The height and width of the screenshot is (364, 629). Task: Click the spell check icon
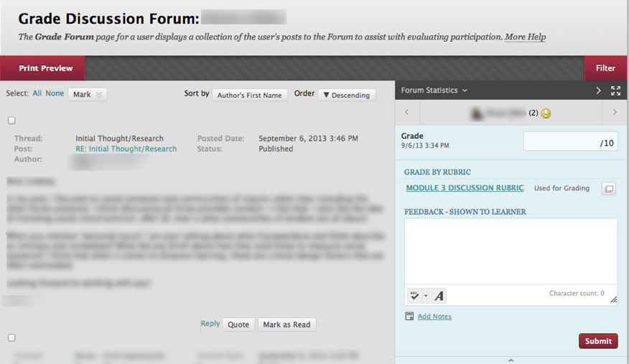pyautogui.click(x=414, y=296)
